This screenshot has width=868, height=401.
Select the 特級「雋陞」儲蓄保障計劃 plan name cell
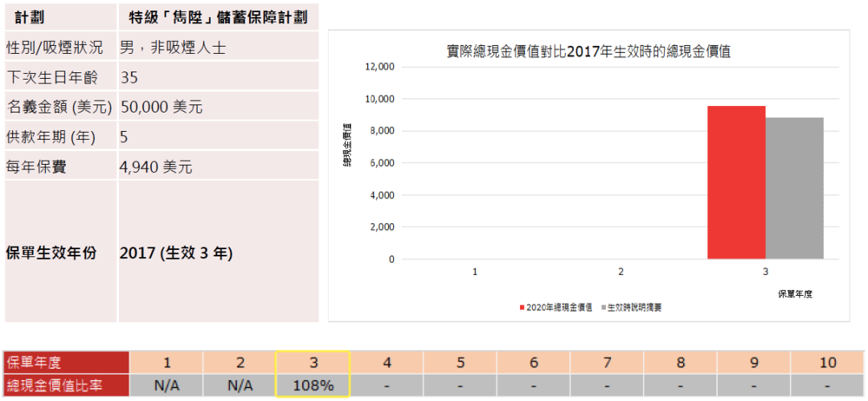pos(218,17)
